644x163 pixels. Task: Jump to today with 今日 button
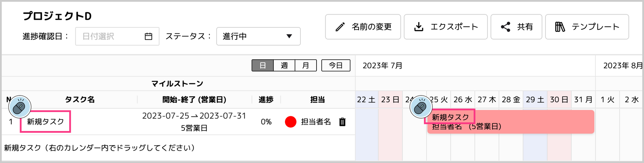pos(336,66)
